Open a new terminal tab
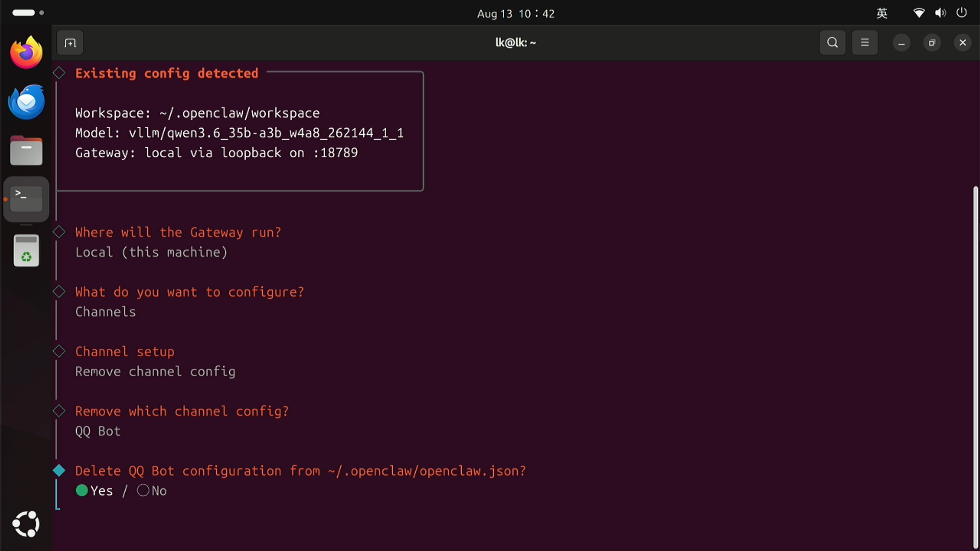Image resolution: width=980 pixels, height=551 pixels. coord(70,43)
